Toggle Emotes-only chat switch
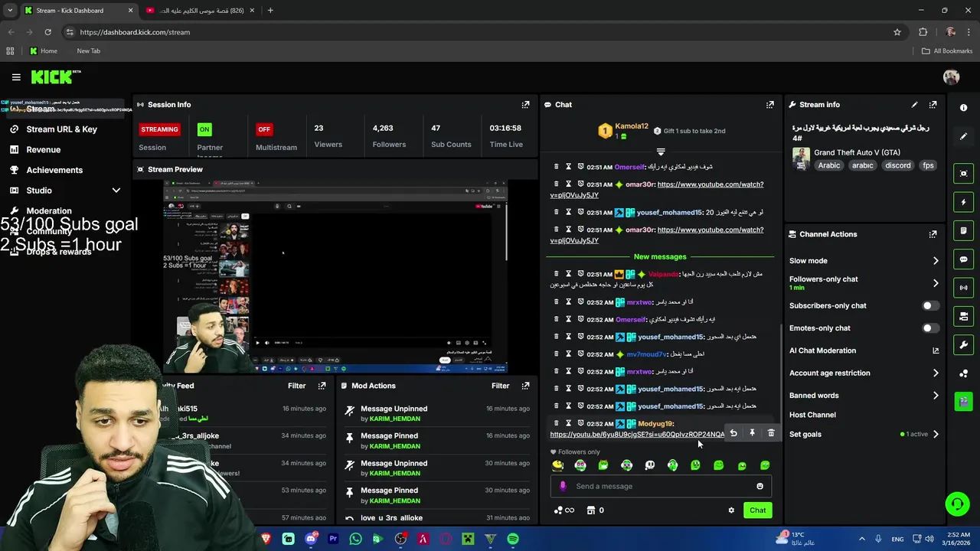980x551 pixels. coord(929,328)
